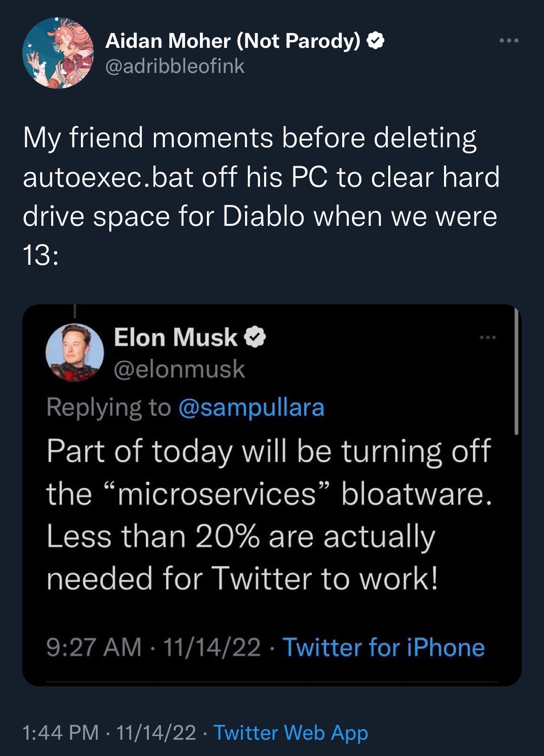Click the 9:27 AM quoted tweet timestamp
The height and width of the screenshot is (756, 544).
(93, 647)
